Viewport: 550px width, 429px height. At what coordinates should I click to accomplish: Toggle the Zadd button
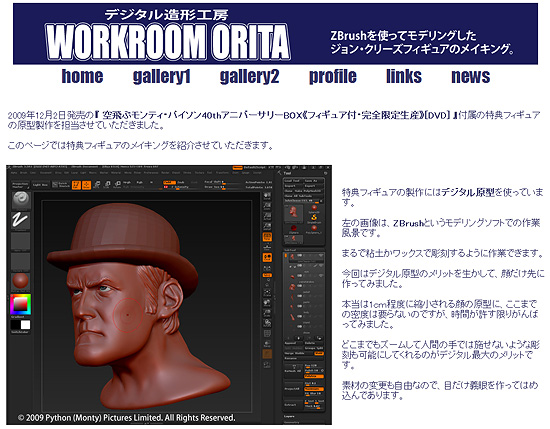[169, 182]
